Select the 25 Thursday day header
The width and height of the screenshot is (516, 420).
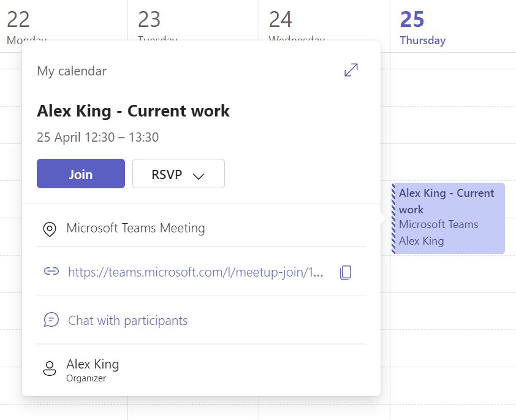pyautogui.click(x=422, y=28)
